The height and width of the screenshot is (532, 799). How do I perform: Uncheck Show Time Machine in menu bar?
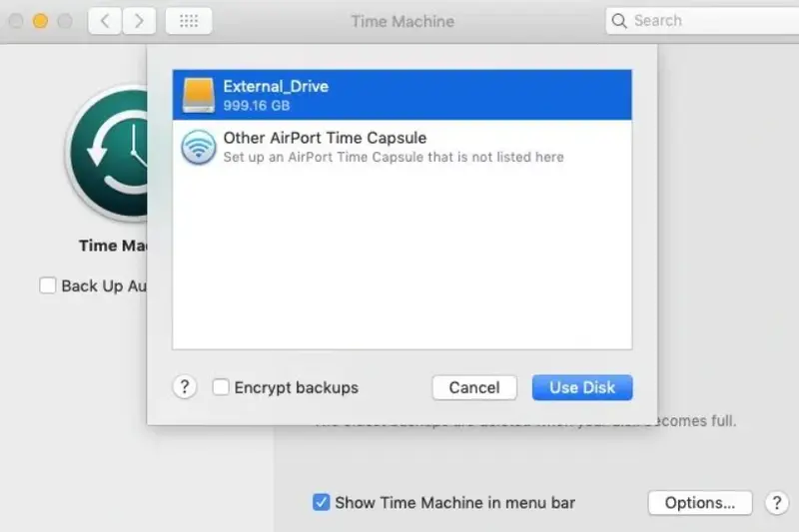point(321,502)
